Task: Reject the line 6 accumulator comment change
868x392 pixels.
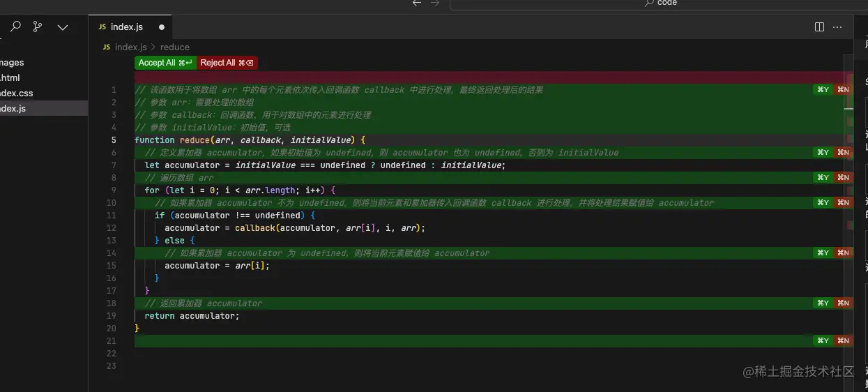Action: (843, 152)
